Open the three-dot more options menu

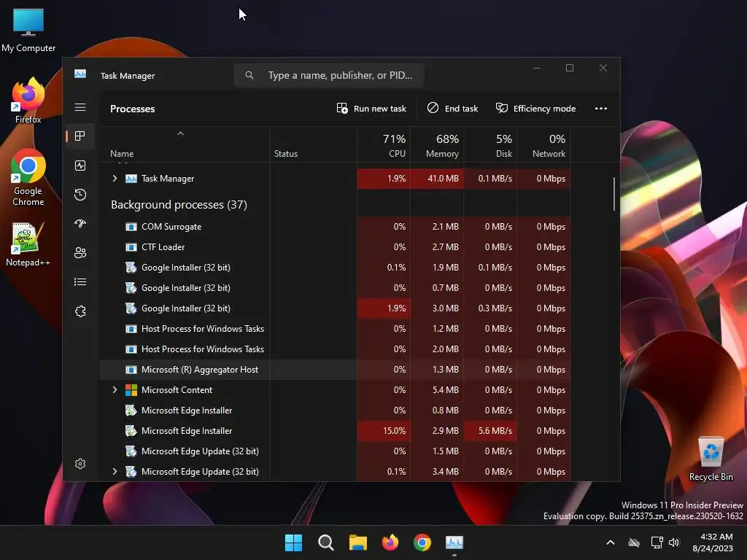[x=601, y=109]
